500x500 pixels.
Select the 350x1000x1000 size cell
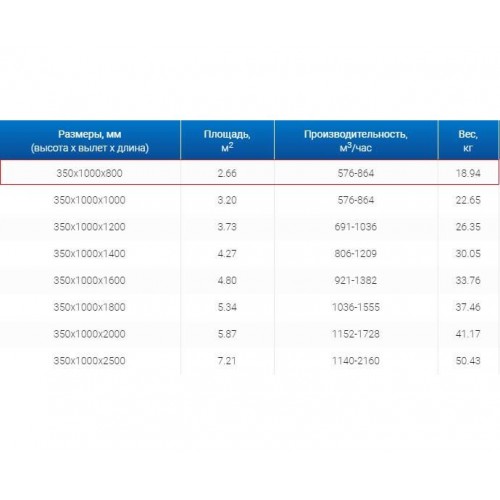click(89, 200)
